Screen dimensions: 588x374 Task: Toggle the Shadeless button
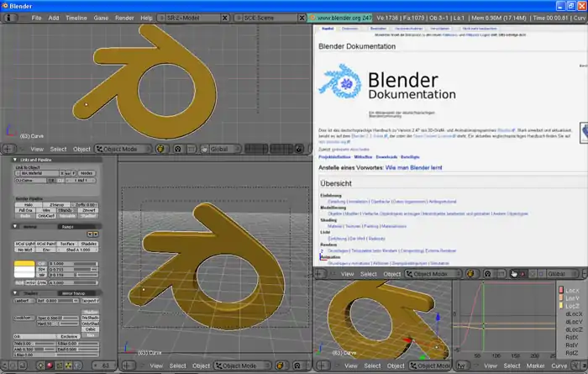[88, 244]
